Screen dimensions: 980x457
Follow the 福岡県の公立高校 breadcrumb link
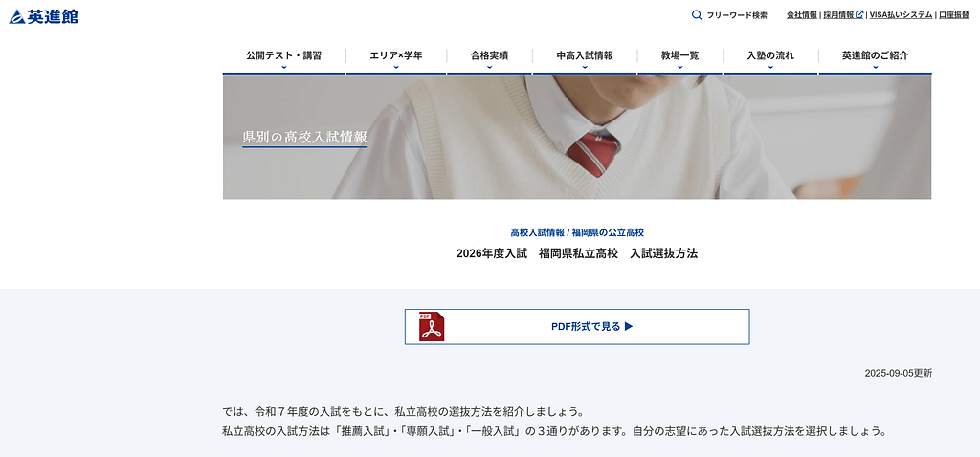[x=608, y=232]
